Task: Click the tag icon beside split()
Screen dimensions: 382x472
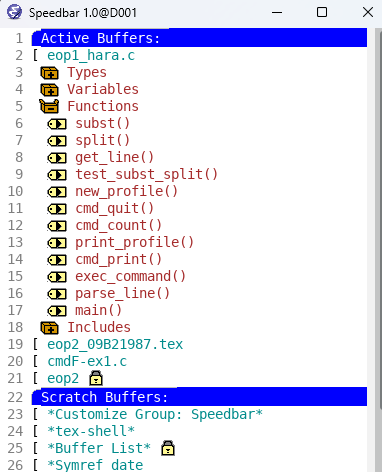Action: click(x=57, y=141)
